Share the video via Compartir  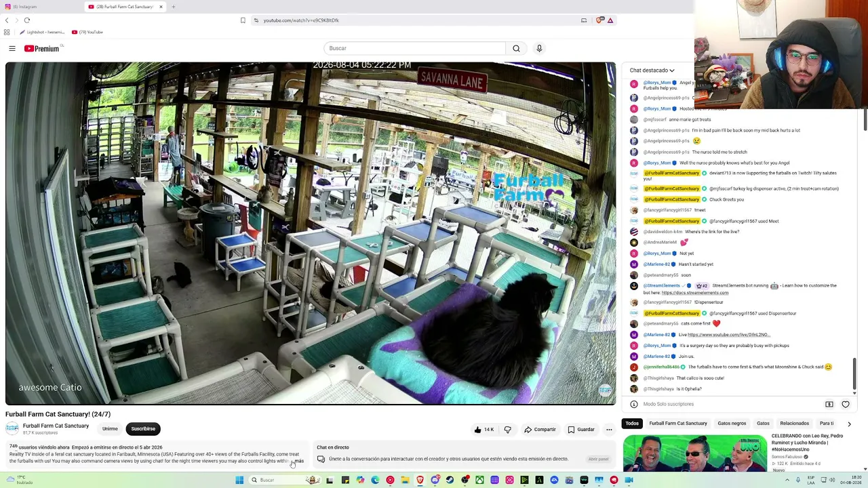tap(540, 430)
